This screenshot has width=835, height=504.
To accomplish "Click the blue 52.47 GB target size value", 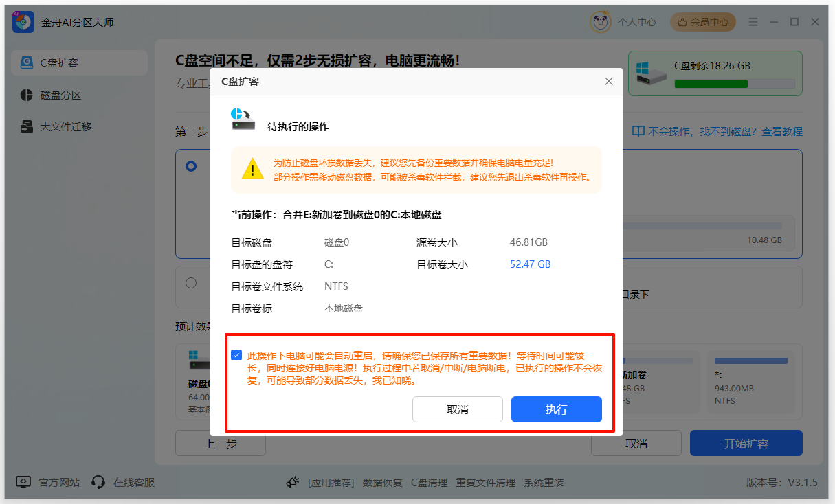I will tap(530, 264).
